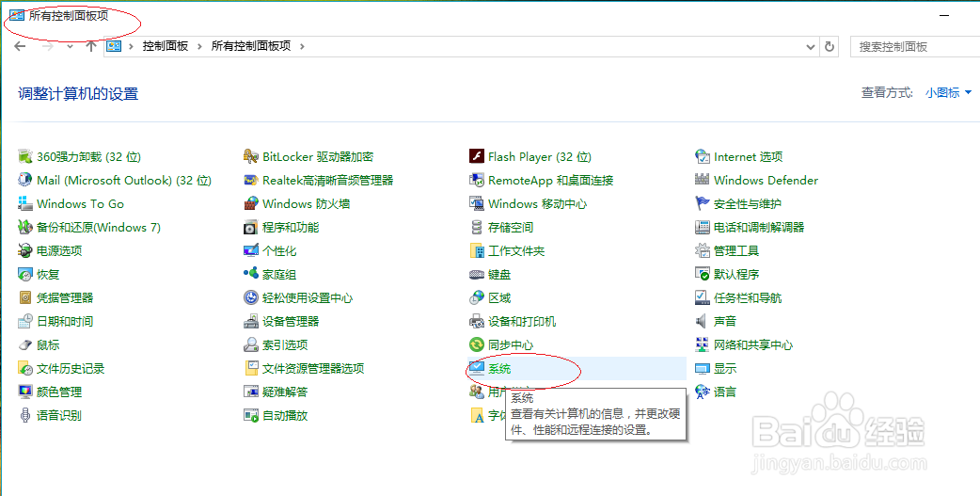980x496 pixels.
Task: Open the recent locations dropdown arrow
Action: (70, 46)
